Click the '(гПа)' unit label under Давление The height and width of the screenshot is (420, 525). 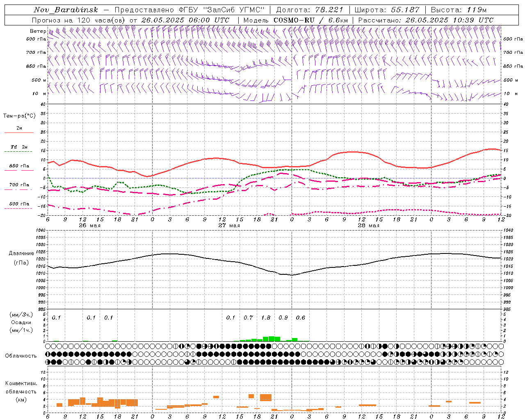coord(21,262)
